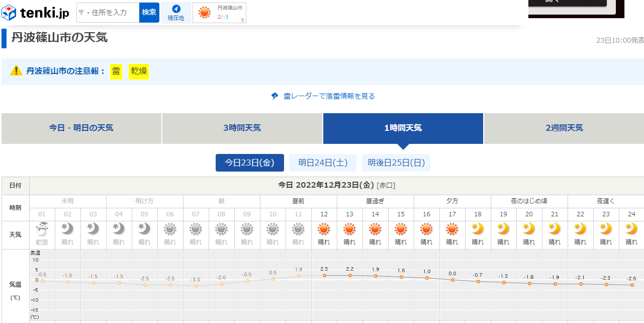
Task: Select 明後日25日(日) day button
Action: point(396,163)
